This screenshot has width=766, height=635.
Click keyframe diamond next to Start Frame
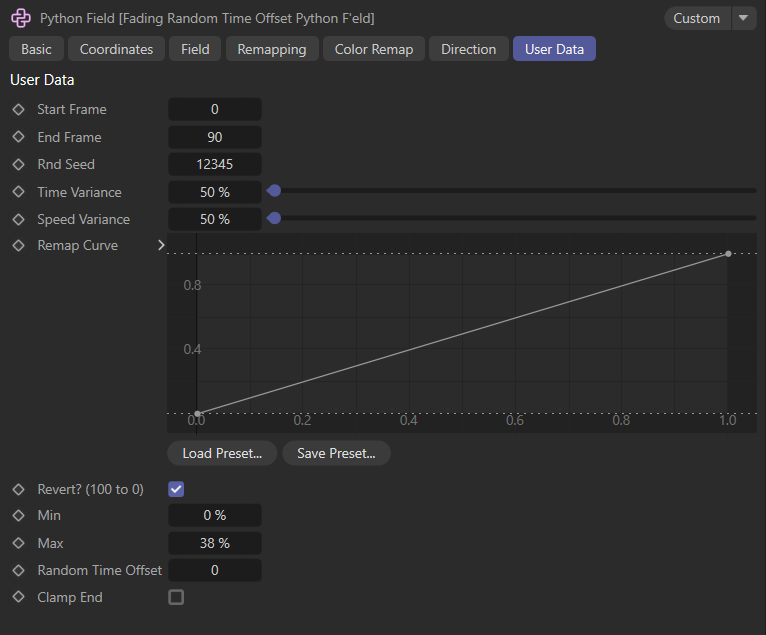point(18,109)
